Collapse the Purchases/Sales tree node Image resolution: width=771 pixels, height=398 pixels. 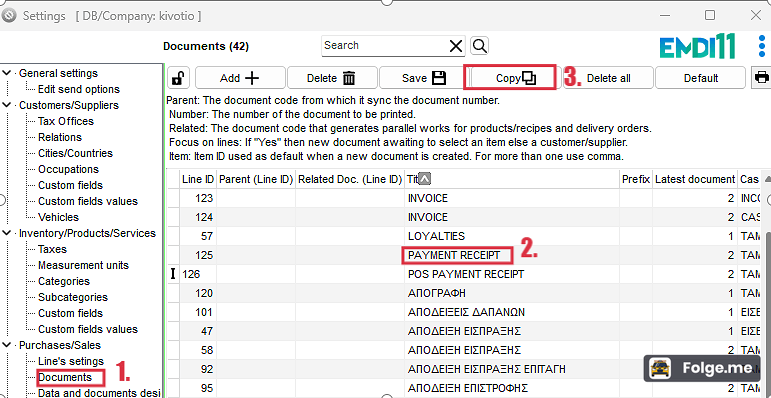pyautogui.click(x=6, y=345)
